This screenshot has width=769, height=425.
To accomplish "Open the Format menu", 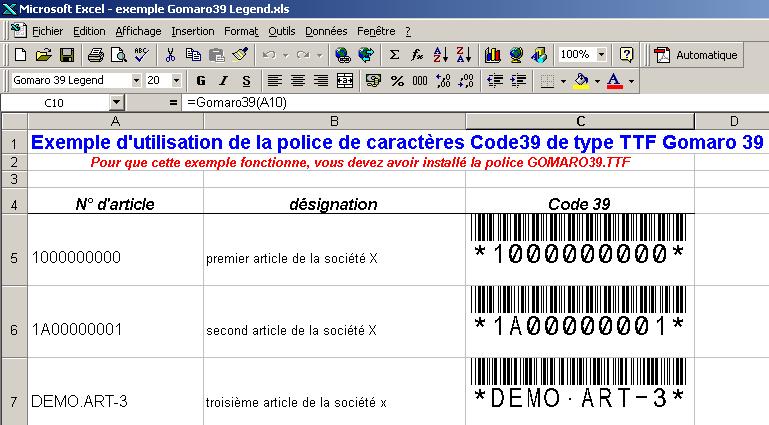I will 241,31.
